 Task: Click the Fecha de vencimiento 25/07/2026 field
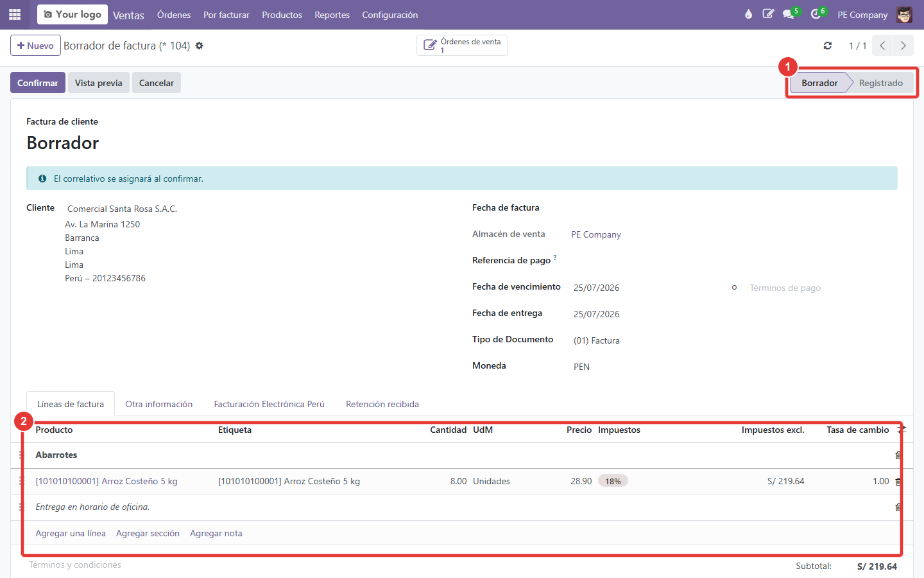(x=597, y=288)
